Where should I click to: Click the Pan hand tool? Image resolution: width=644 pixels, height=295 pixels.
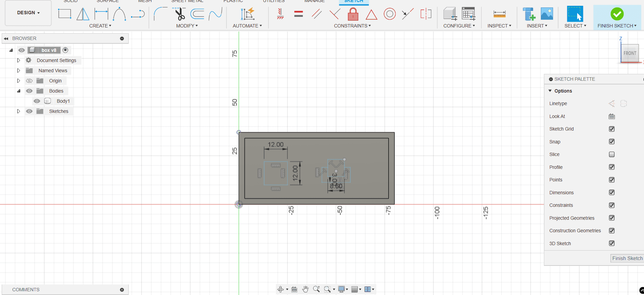[x=305, y=289]
